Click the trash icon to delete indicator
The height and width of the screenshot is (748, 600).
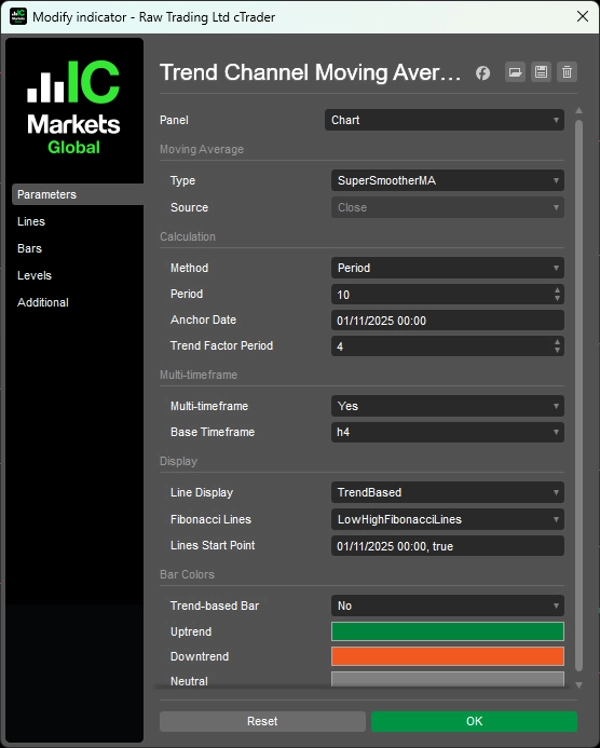(567, 72)
